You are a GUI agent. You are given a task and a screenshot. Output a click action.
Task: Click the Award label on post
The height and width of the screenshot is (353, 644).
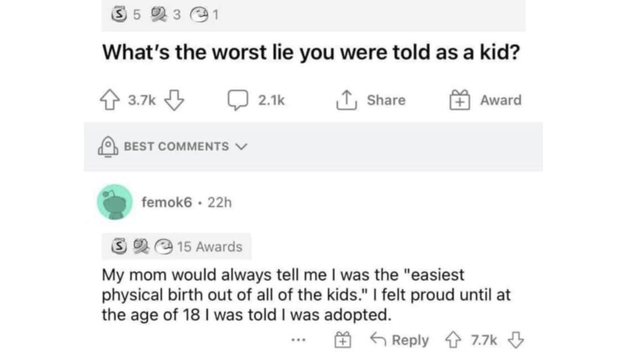[500, 100]
